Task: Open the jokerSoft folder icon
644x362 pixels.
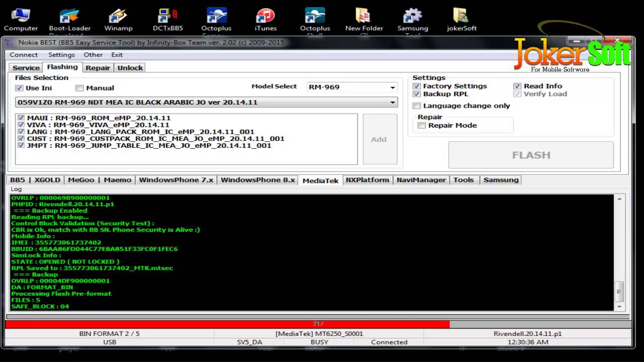Action: (x=461, y=19)
